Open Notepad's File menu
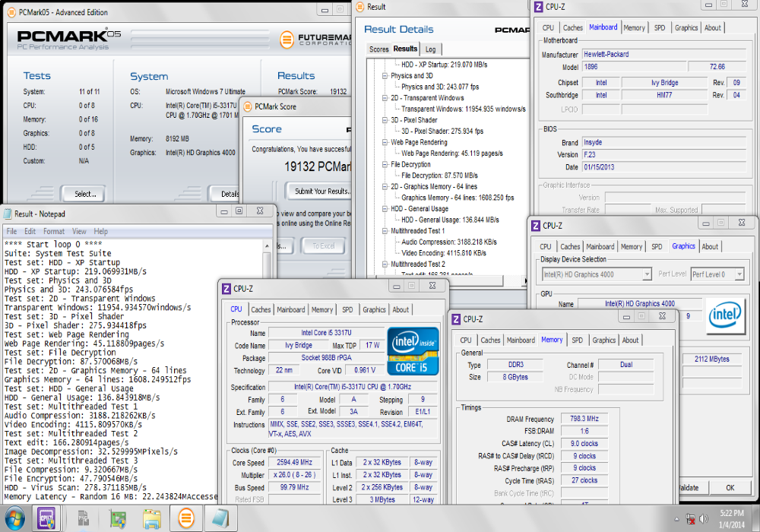The width and height of the screenshot is (760, 532). 11,232
